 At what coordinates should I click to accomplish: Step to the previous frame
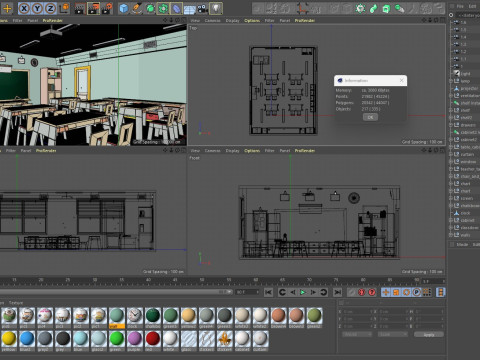[x=293, y=292]
